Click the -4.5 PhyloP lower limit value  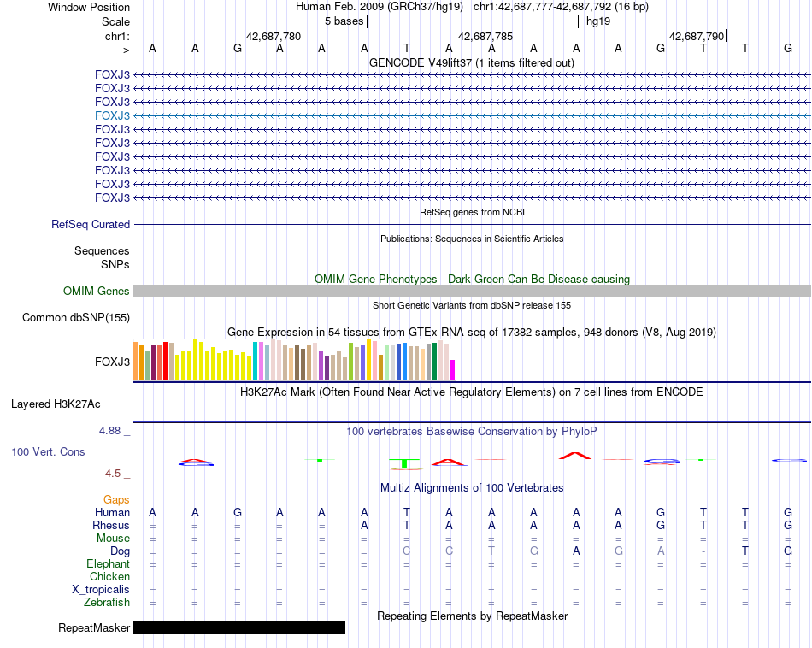pyautogui.click(x=111, y=474)
